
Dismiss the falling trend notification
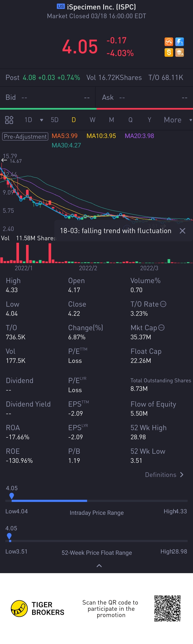(182, 231)
